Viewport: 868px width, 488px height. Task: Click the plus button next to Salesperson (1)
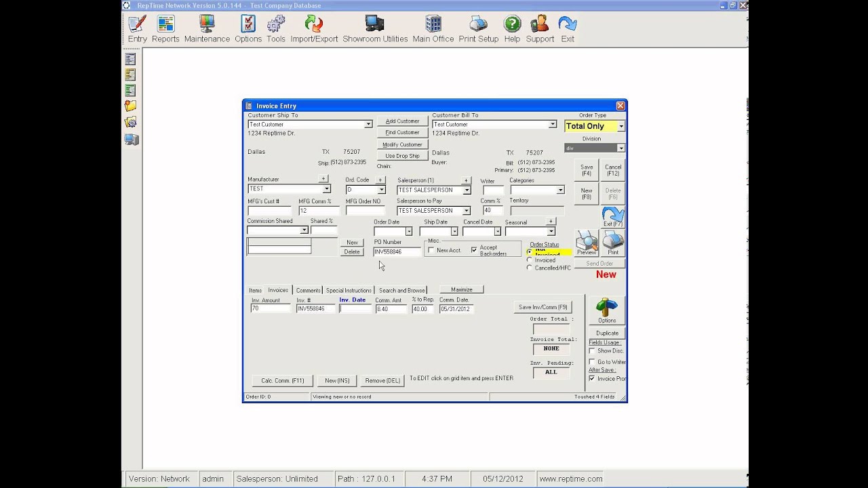466,180
